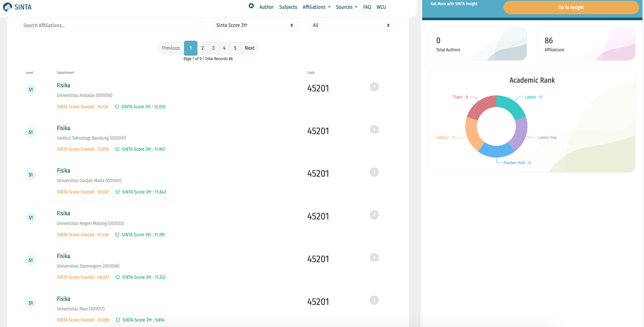Open the All filter dropdown
The height and width of the screenshot is (327, 644).
[353, 25]
